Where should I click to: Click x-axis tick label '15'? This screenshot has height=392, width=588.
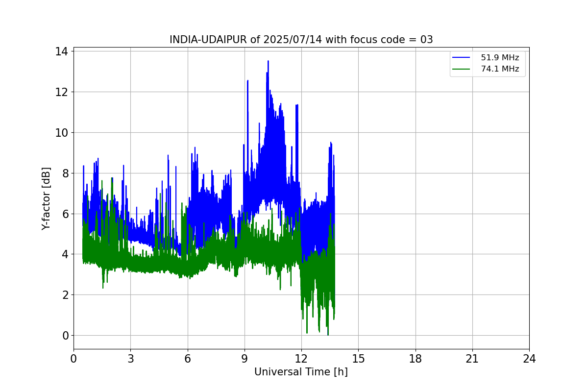point(358,359)
